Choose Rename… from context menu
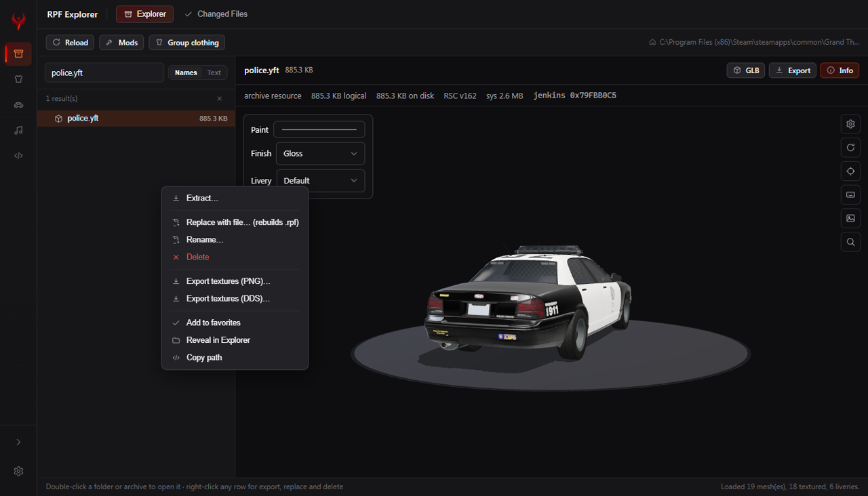This screenshot has height=496, width=868. pyautogui.click(x=235, y=240)
